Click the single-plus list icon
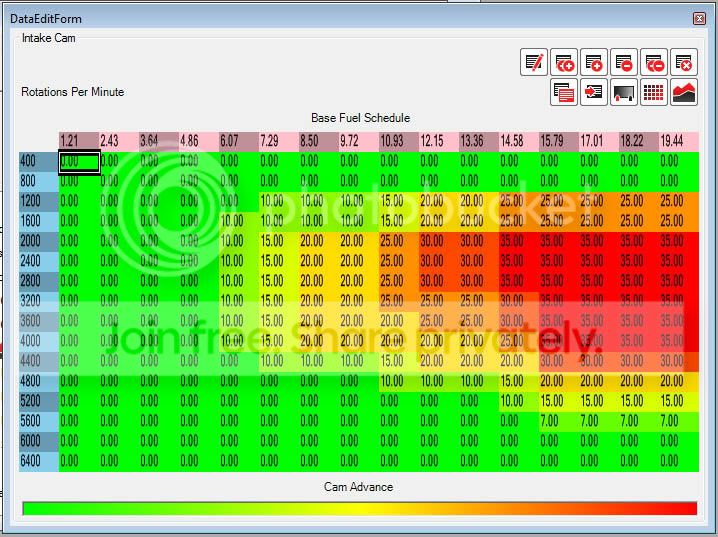 pyautogui.click(x=594, y=63)
